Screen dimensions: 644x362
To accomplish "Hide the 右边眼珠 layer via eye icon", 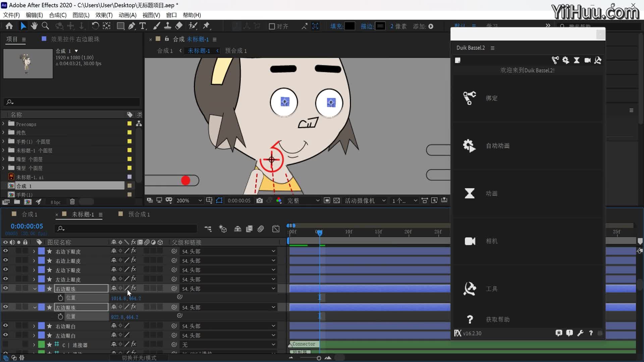I will tap(5, 288).
